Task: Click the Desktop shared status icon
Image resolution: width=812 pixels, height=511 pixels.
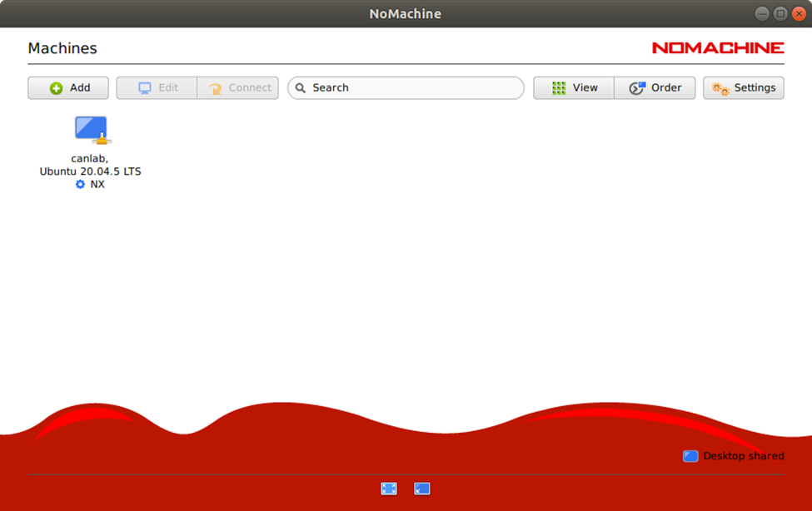Action: [x=690, y=456]
